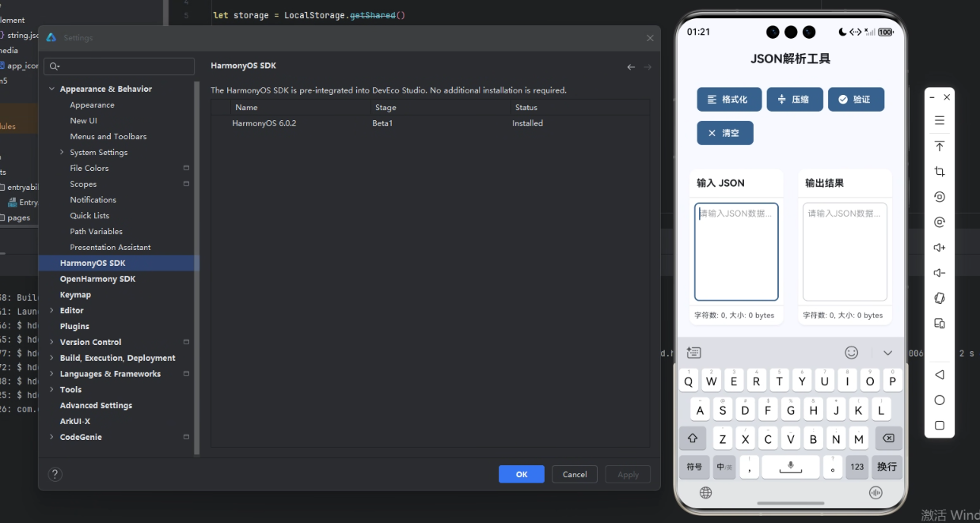Viewport: 980px width, 523px height.
Task: Click the screenshot crop icon in emulator toolbar
Action: point(940,172)
